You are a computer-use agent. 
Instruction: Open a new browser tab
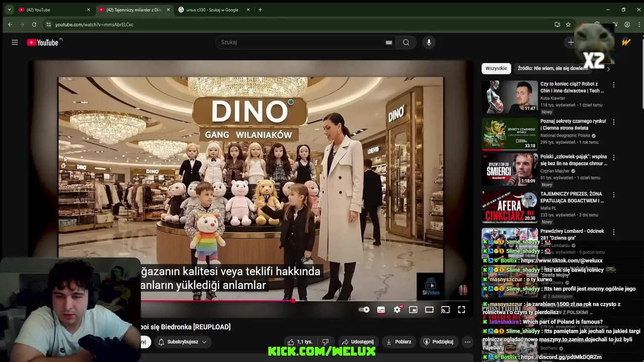(x=260, y=10)
